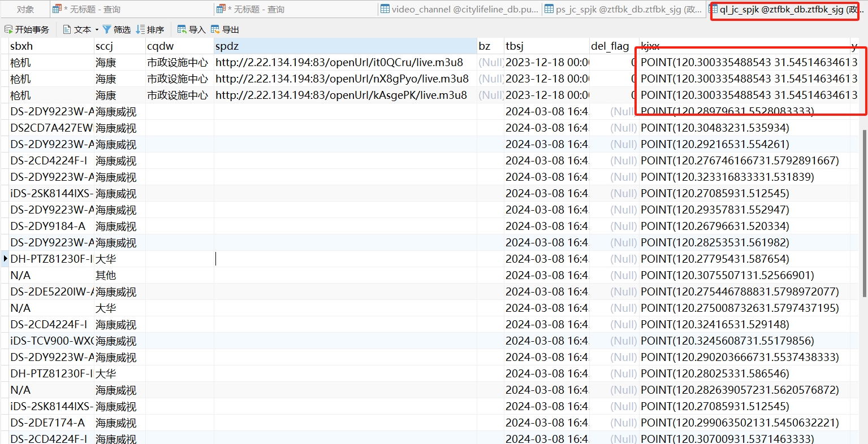Viewport: 868px width, 444px height.
Task: Select cell POINT(120.276746166731.5792891667)
Action: (x=745, y=160)
